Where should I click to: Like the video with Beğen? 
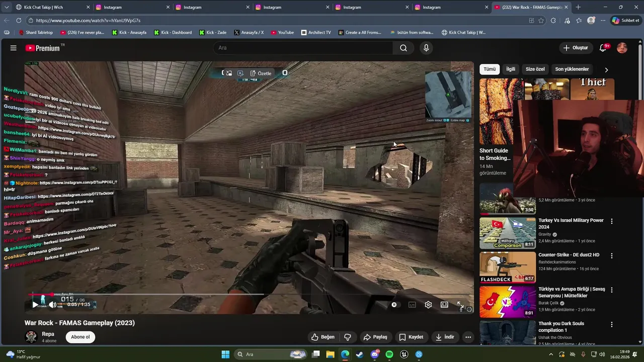click(323, 337)
